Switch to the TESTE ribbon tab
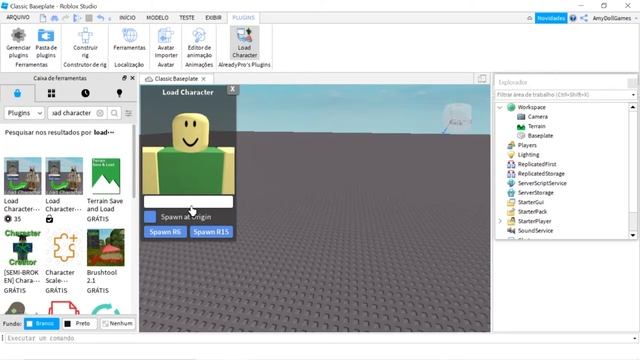This screenshot has width=640, height=360. point(187,18)
